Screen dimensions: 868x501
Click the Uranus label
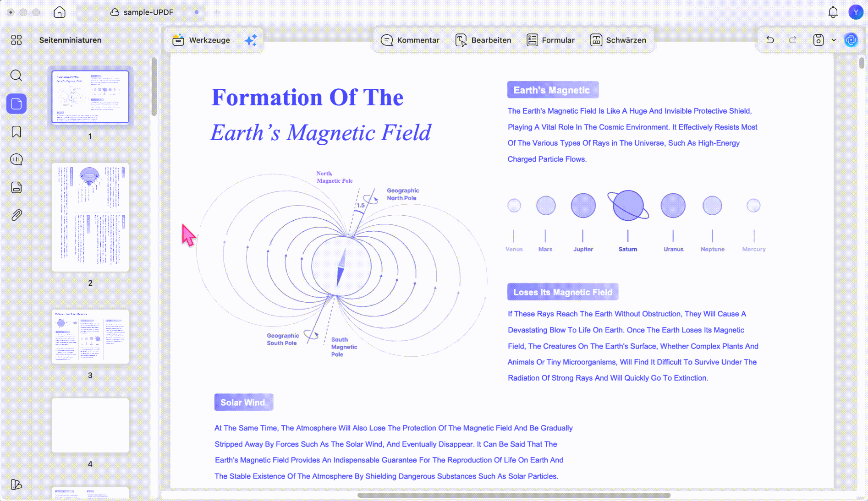click(x=673, y=249)
